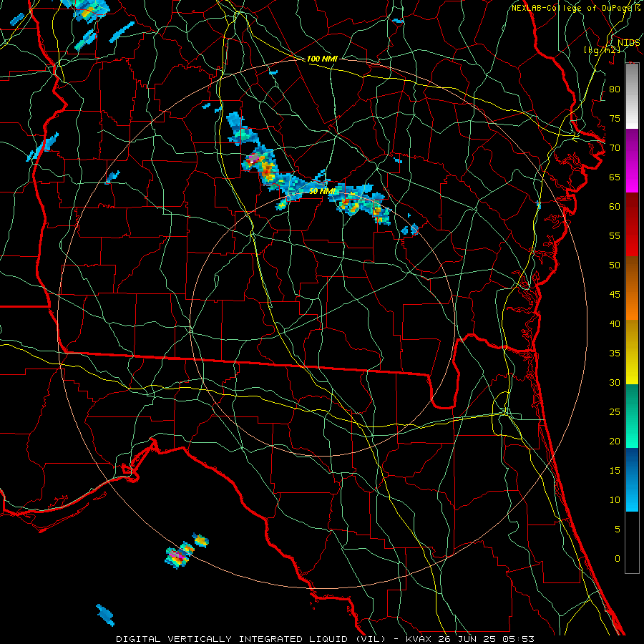644x644 pixels.
Task: Click the scale value 45
Action: (615, 295)
